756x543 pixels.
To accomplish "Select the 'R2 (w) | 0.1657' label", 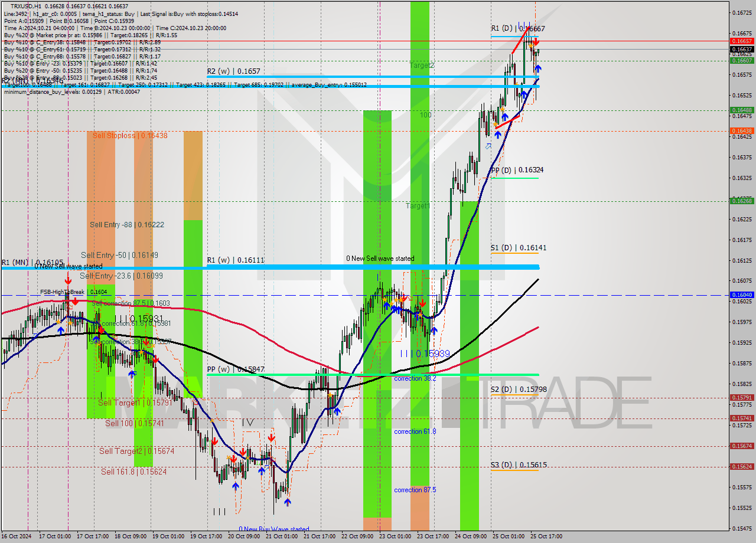I will coord(233,71).
